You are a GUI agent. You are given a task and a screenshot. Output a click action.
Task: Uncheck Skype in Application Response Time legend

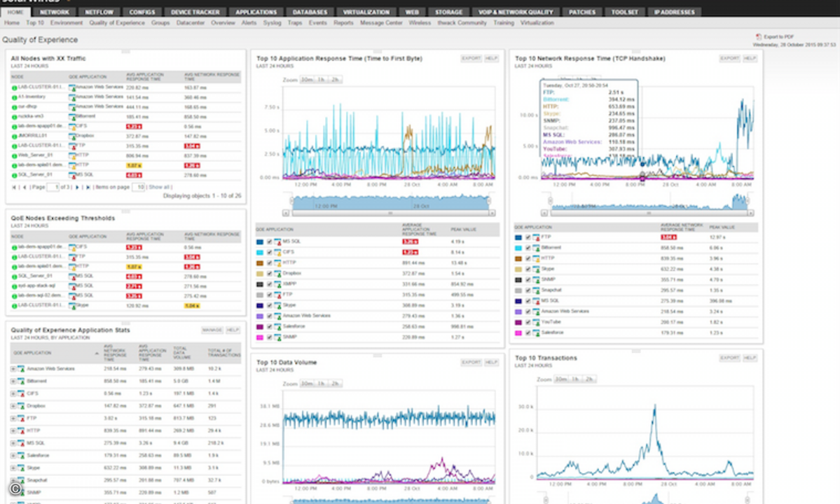(270, 305)
